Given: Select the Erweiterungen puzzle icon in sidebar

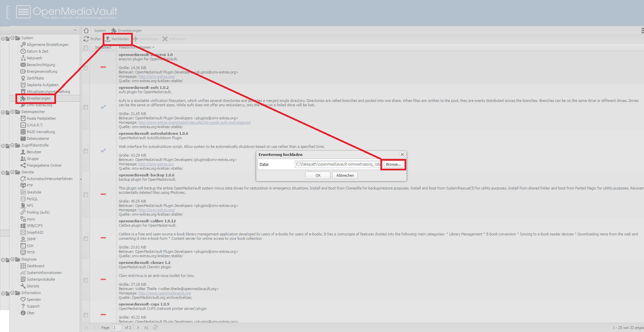Looking at the screenshot, I should pyautogui.click(x=23, y=98).
